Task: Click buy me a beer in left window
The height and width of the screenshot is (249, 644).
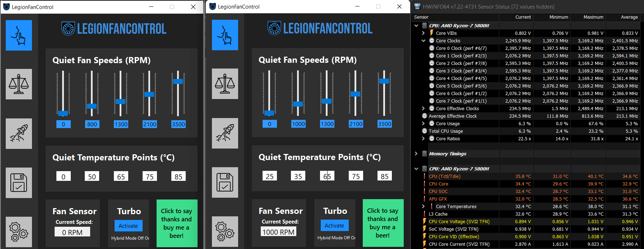Action: pos(177,223)
